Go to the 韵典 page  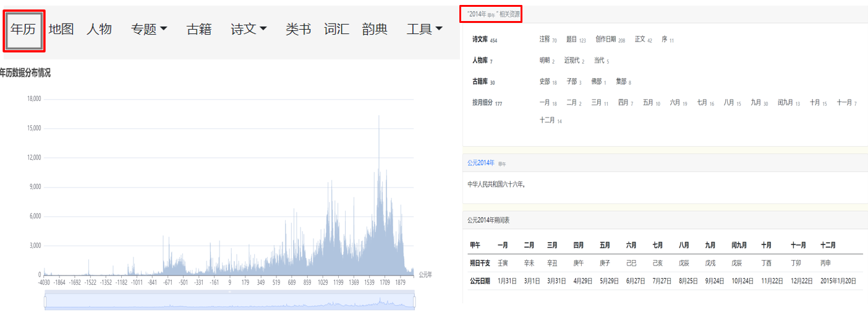click(375, 29)
